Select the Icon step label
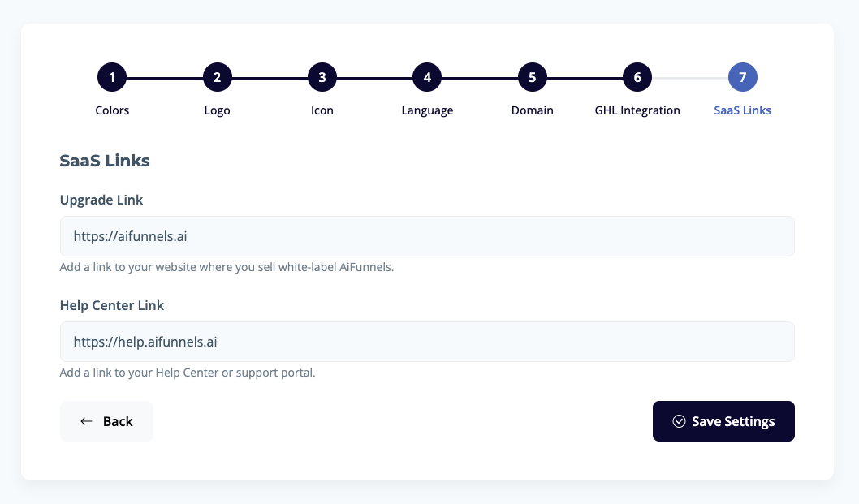 (x=322, y=110)
